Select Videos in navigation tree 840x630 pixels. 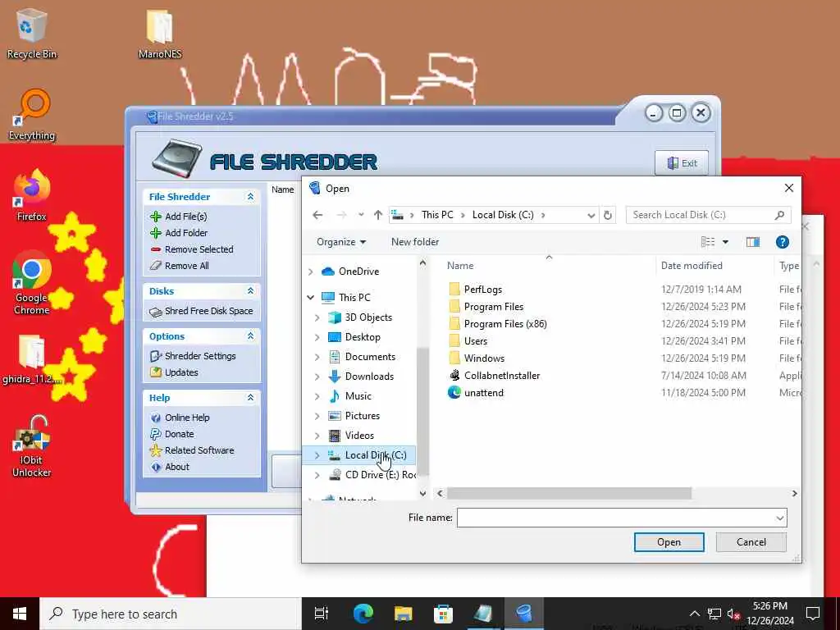tap(359, 436)
